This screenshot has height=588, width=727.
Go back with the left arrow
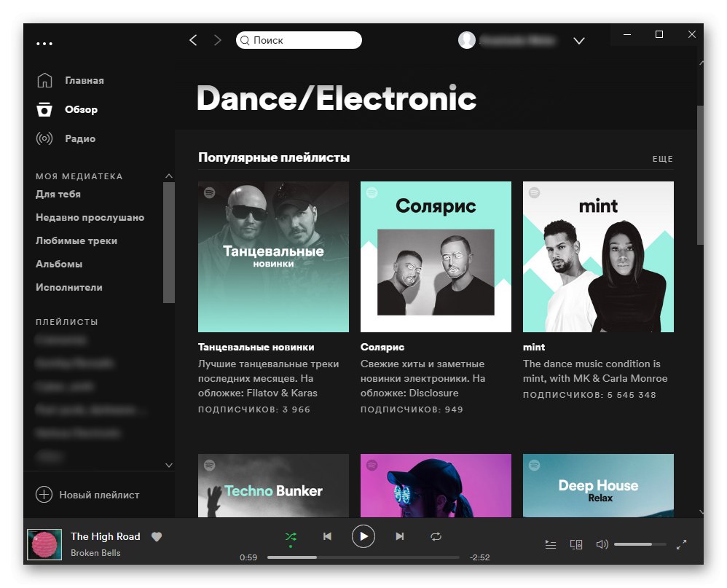[x=193, y=40]
